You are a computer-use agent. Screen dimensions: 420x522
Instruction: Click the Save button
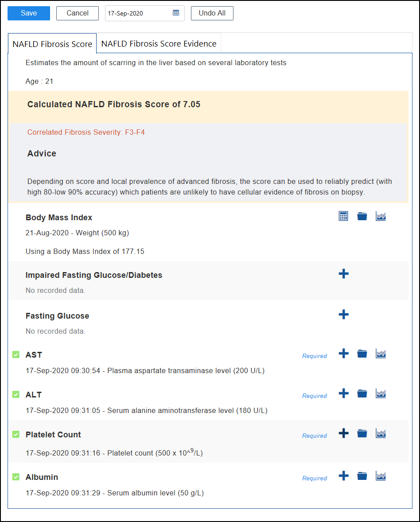coord(29,13)
